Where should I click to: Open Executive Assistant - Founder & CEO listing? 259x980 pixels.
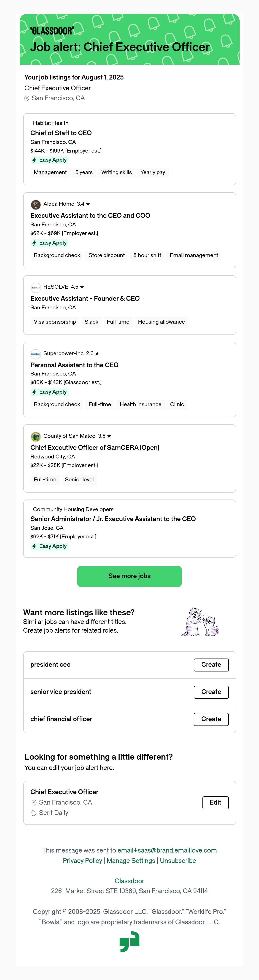tap(85, 299)
